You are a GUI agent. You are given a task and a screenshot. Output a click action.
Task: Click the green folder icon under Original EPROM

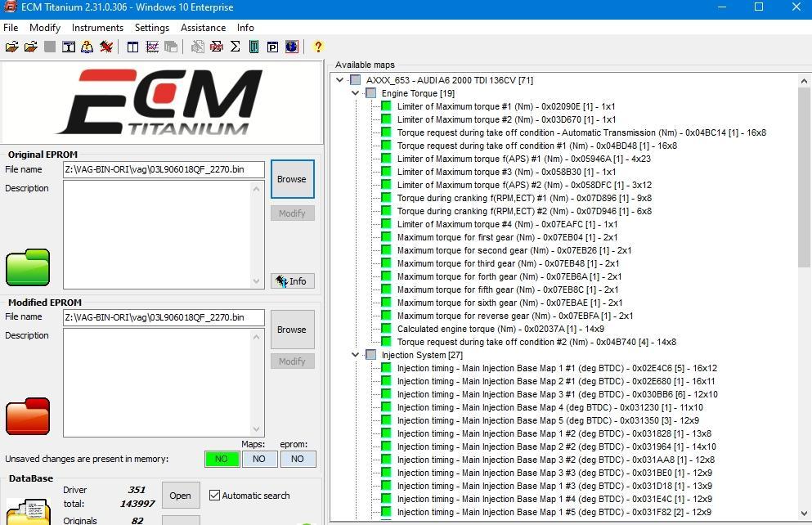(28, 267)
